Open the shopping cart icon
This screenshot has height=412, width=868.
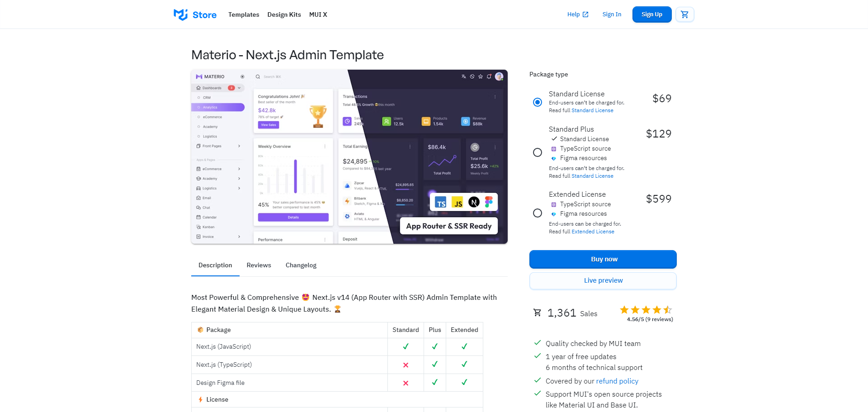click(x=684, y=14)
